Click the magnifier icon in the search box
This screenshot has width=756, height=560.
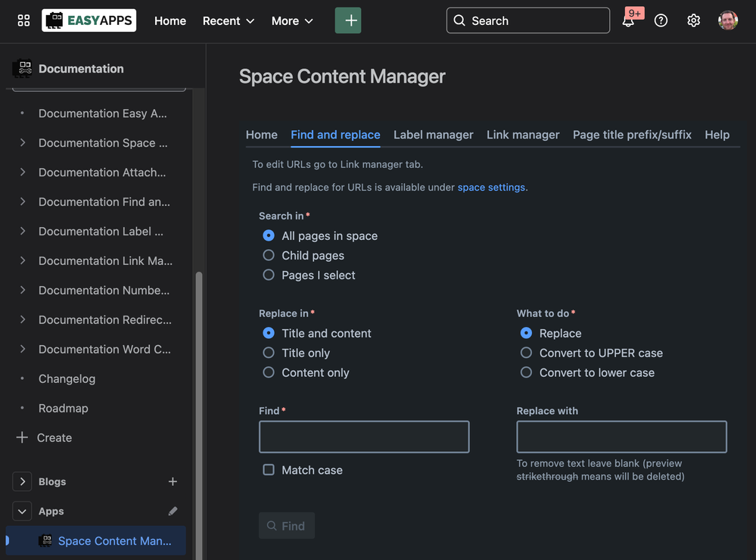459,20
